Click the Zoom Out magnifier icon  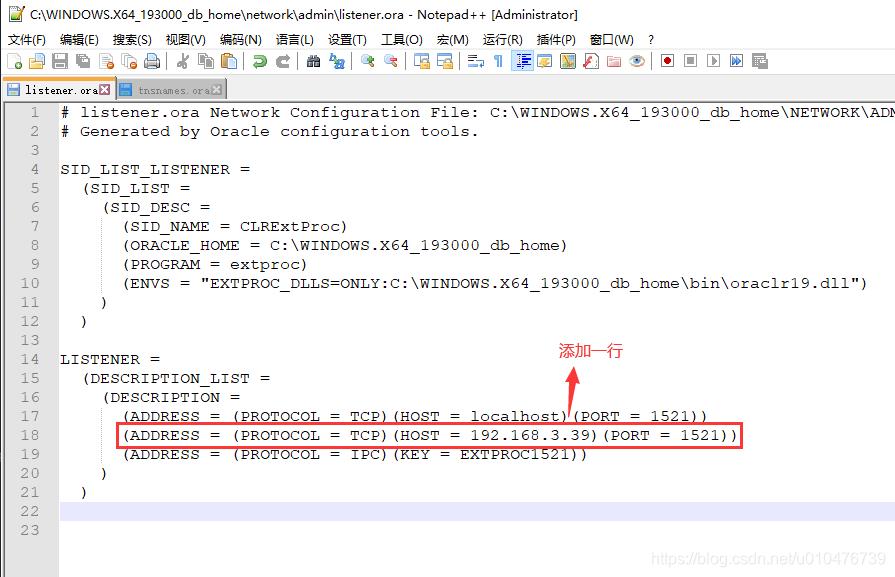point(391,61)
